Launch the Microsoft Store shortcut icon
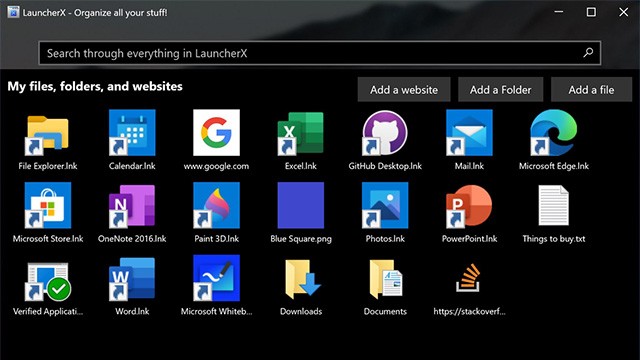Screen dimensions: 640x360 coord(48,205)
